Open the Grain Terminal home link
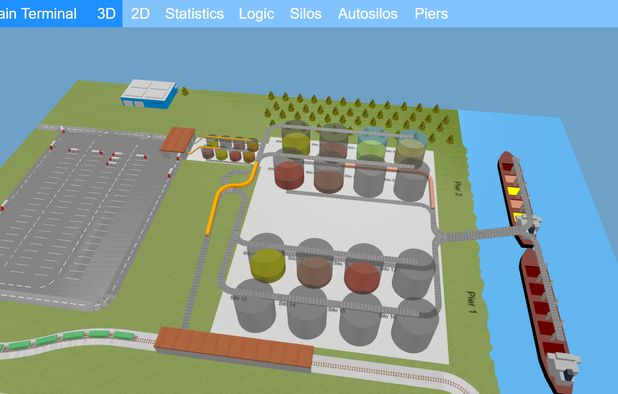The width and height of the screenshot is (618, 394). tap(39, 14)
